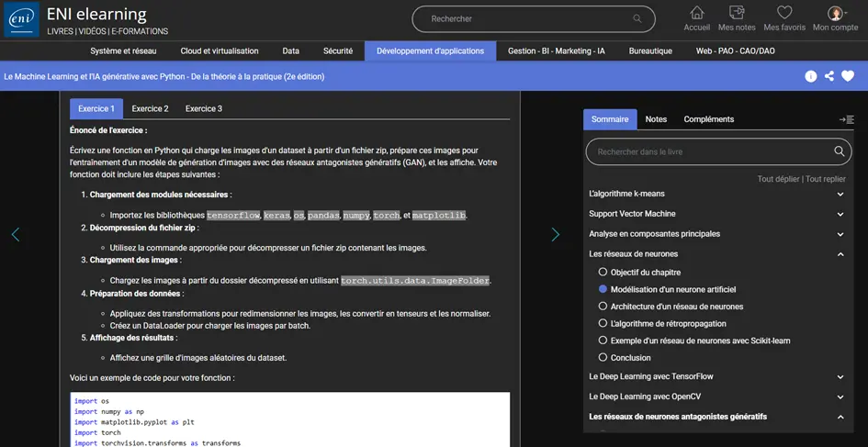Open Mon compte profile avatar
Image resolution: width=868 pixels, height=447 pixels.
click(835, 13)
